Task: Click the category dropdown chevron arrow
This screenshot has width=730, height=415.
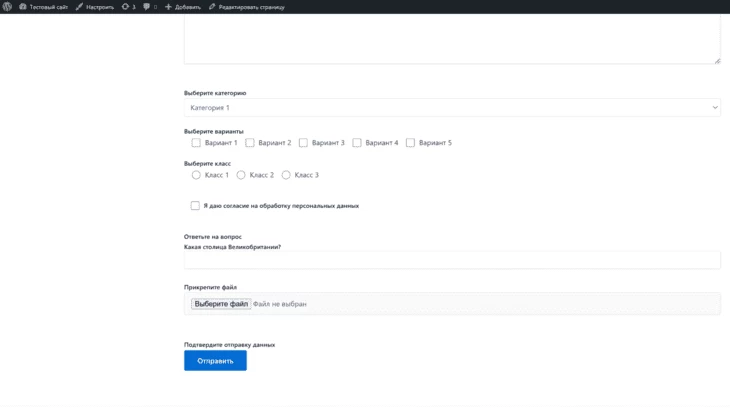Action: (715, 108)
